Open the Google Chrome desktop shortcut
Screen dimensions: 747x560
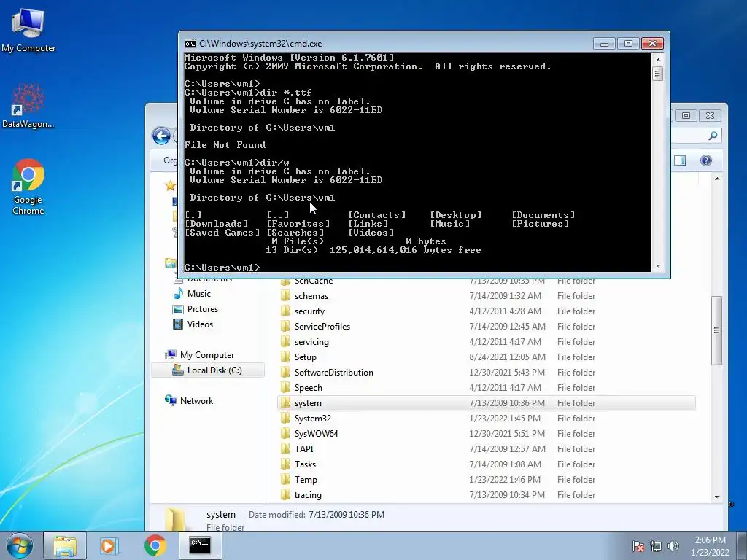[x=28, y=186]
